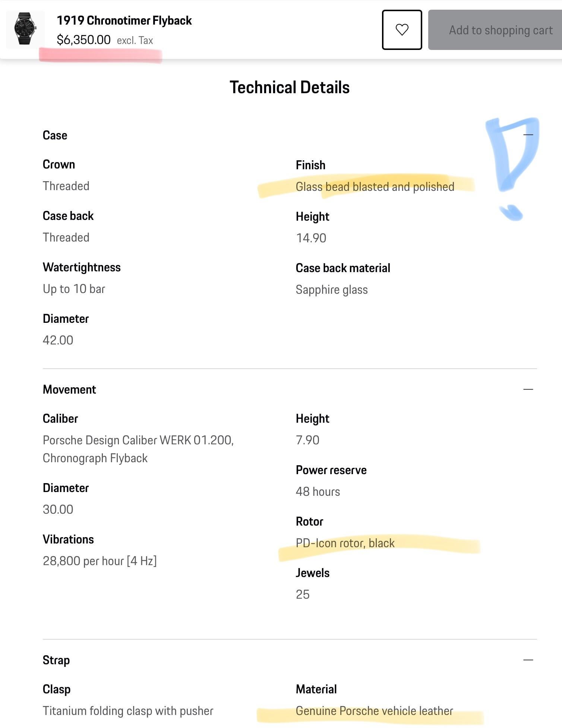
Task: Add the watch to wishlist with heart icon
Action: pos(402,30)
